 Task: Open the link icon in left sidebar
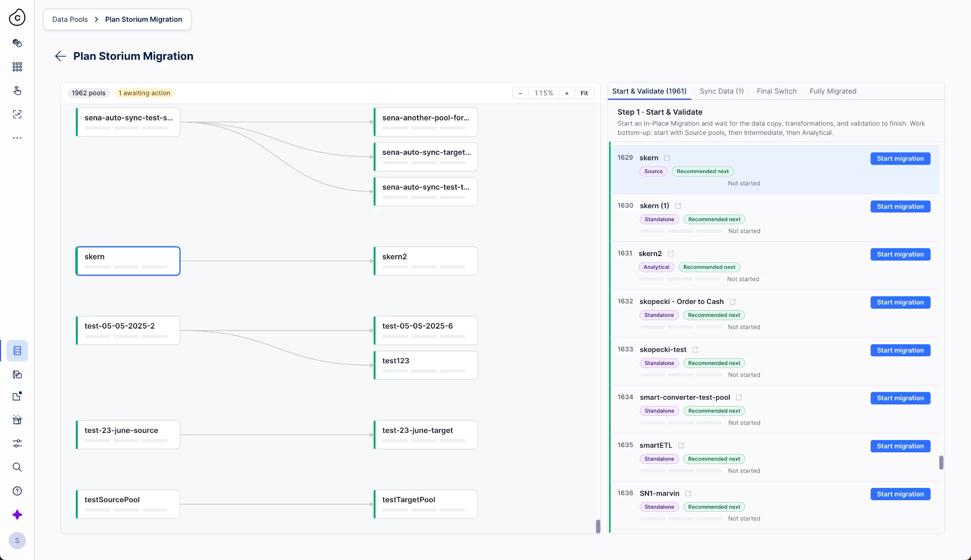[17, 43]
